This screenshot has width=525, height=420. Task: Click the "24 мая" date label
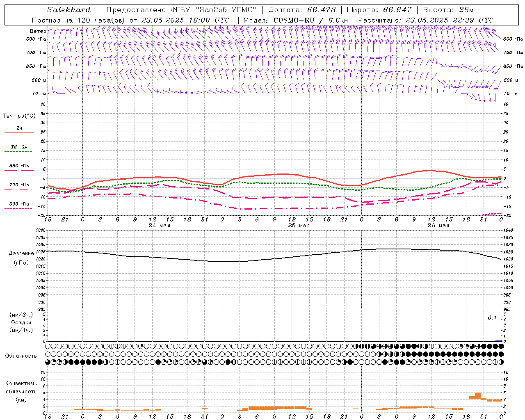tap(159, 226)
